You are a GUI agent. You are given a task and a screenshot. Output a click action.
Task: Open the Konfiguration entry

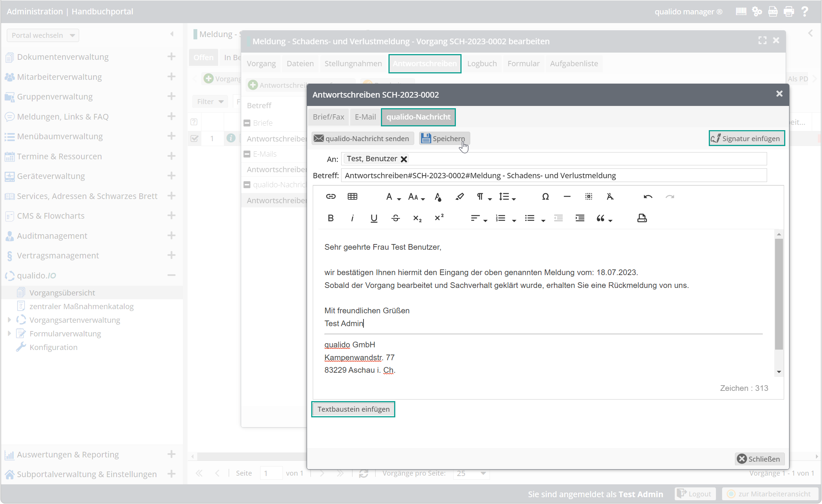pyautogui.click(x=53, y=347)
